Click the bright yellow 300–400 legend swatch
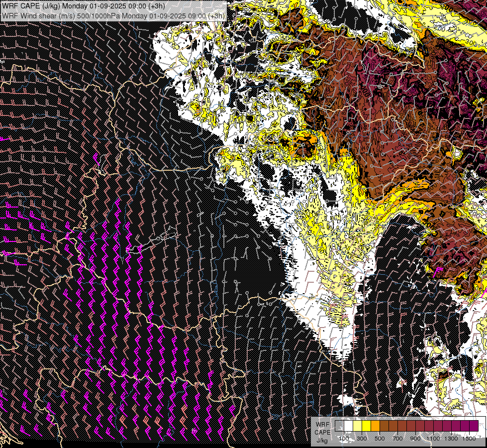 click(x=366, y=426)
